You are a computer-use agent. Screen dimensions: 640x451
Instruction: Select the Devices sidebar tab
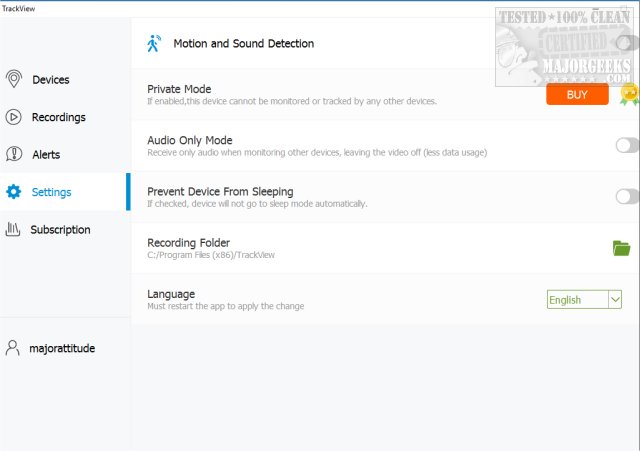coord(50,79)
